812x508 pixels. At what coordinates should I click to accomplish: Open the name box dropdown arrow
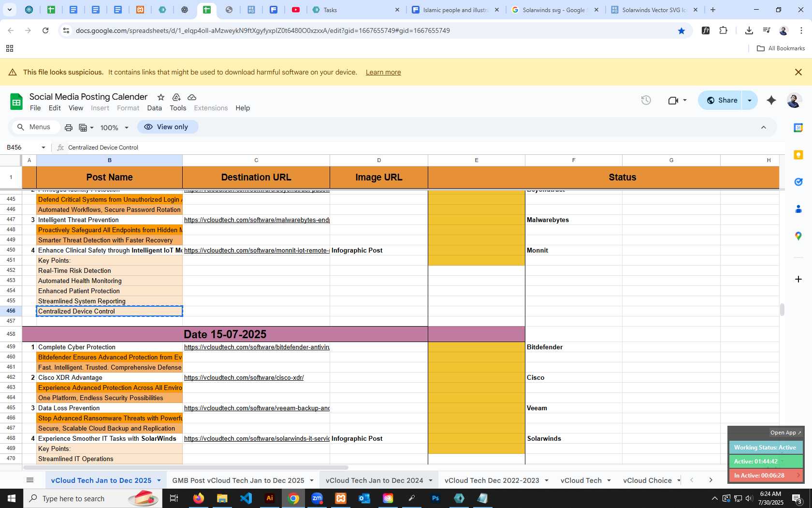(43, 148)
